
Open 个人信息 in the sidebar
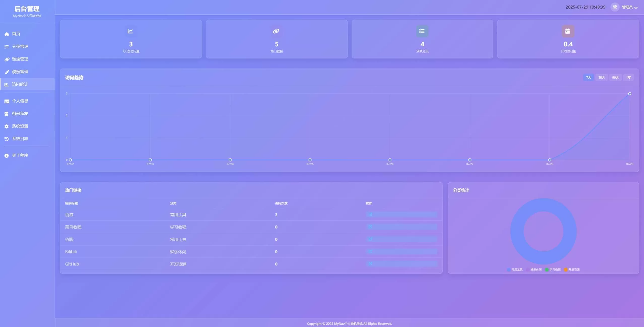click(20, 101)
